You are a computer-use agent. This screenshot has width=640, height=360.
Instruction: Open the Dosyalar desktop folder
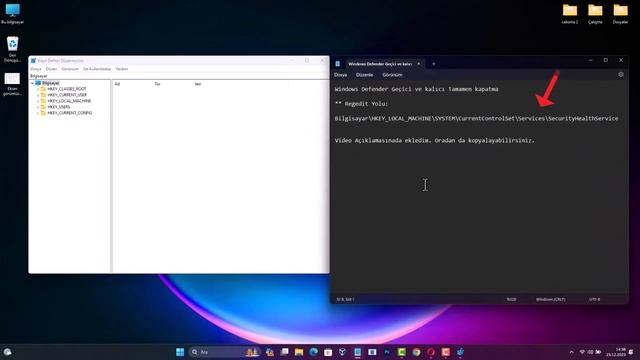[620, 14]
